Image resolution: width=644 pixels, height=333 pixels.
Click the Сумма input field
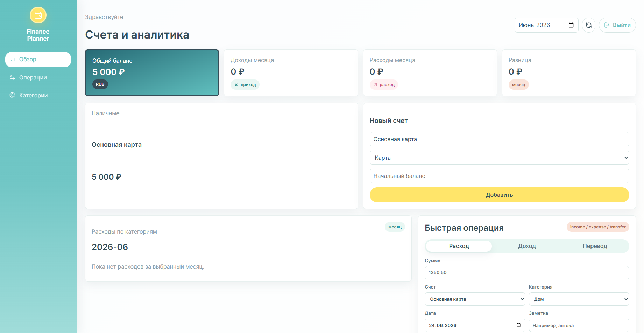[x=527, y=273]
